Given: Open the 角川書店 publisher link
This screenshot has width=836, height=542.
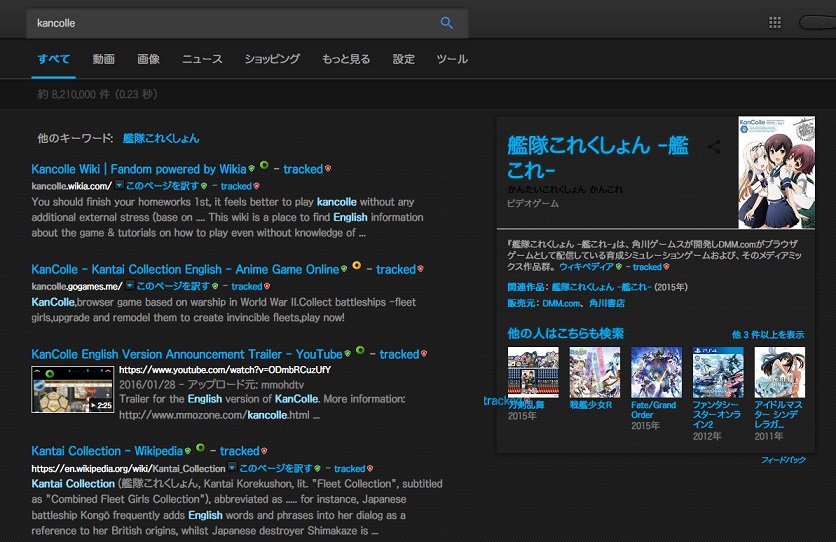Looking at the screenshot, I should 607,303.
